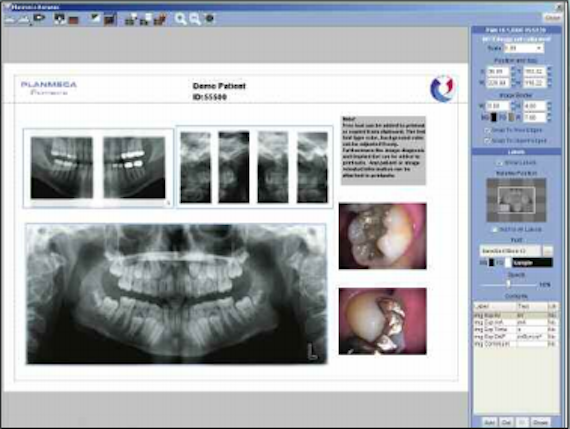The image size is (570, 429).
Task: Click the dark framed image toolbar icon
Action: pyautogui.click(x=110, y=19)
